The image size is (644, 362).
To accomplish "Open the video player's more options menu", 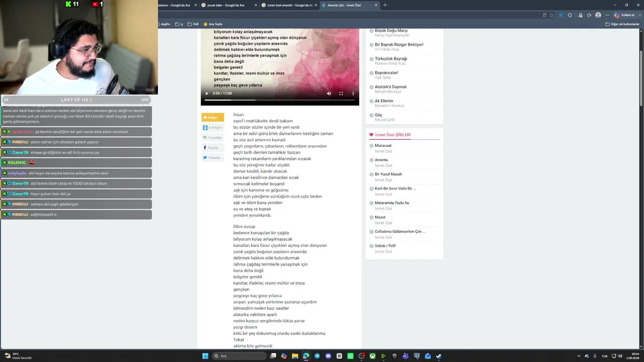I will 353,94.
